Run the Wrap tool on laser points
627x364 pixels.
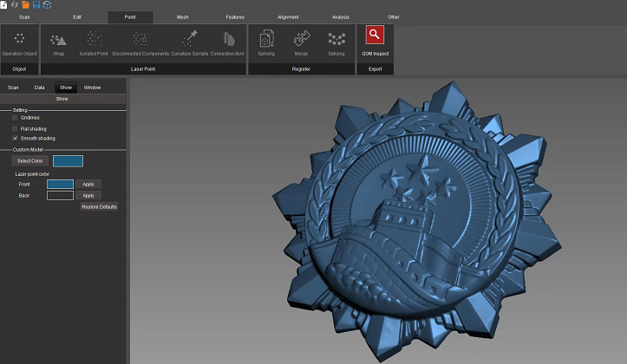click(58, 44)
